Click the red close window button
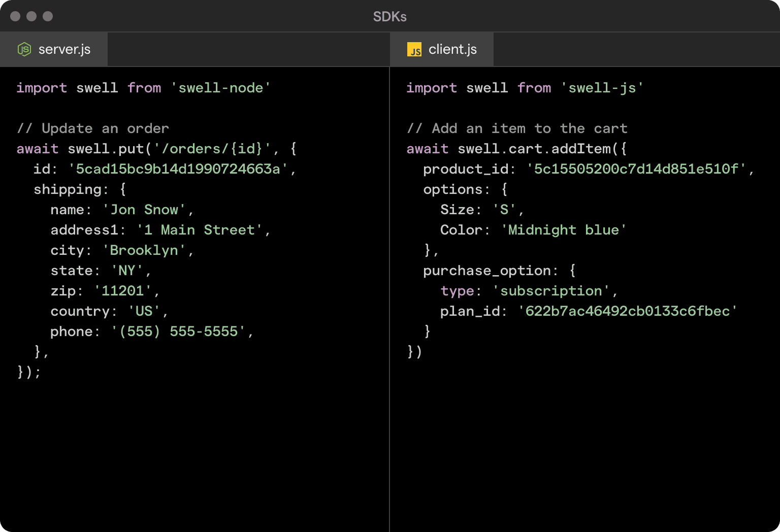Screen dimensions: 780x532 coord(15,16)
